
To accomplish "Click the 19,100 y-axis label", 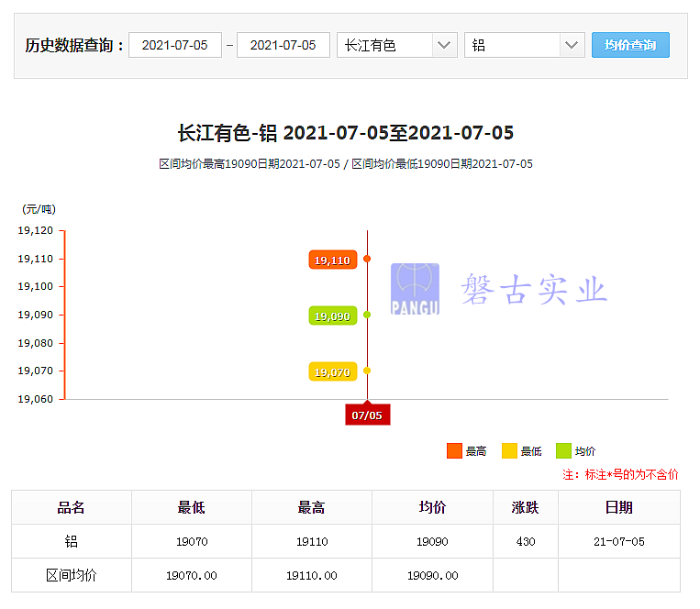I will click(35, 286).
